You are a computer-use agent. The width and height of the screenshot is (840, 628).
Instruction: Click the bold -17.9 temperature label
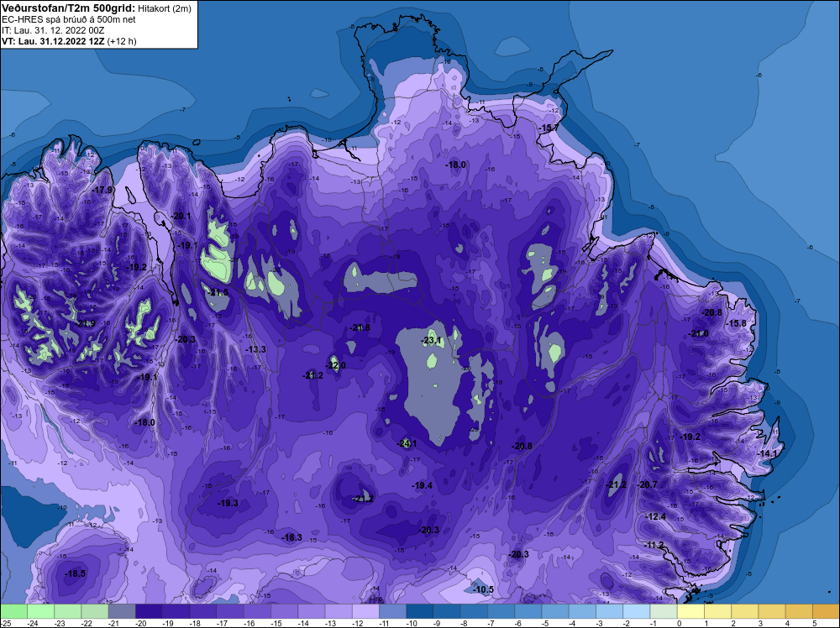pyautogui.click(x=102, y=190)
